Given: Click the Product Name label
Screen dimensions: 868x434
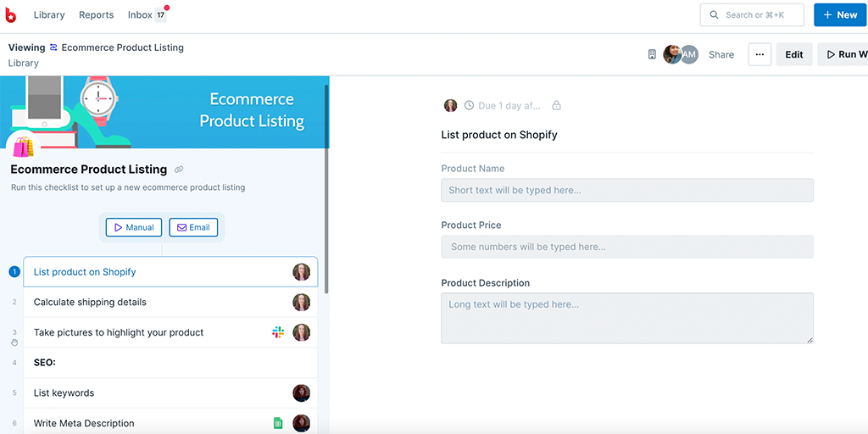Looking at the screenshot, I should [473, 169].
